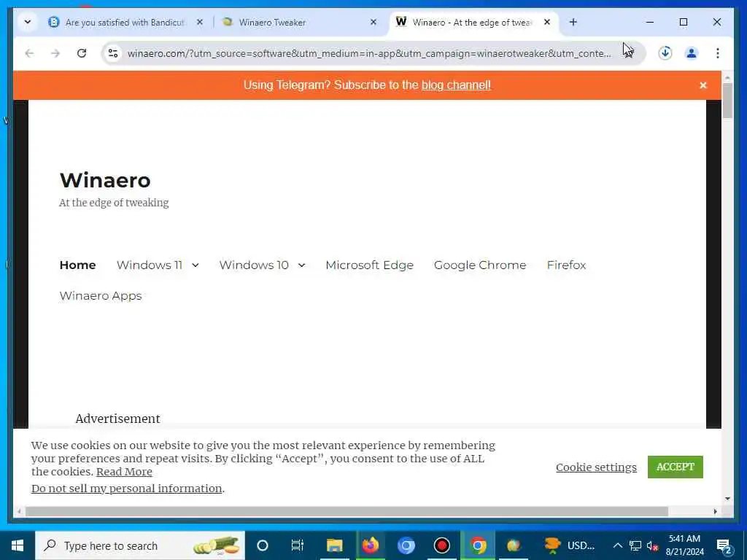The image size is (747, 560).
Task: Open Chrome three-dot menu
Action: point(718,52)
